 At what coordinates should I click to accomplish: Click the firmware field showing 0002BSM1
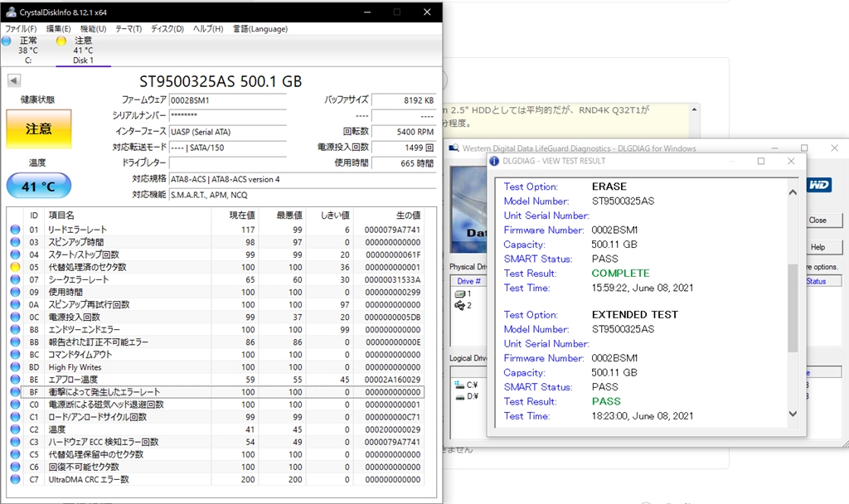[227, 100]
